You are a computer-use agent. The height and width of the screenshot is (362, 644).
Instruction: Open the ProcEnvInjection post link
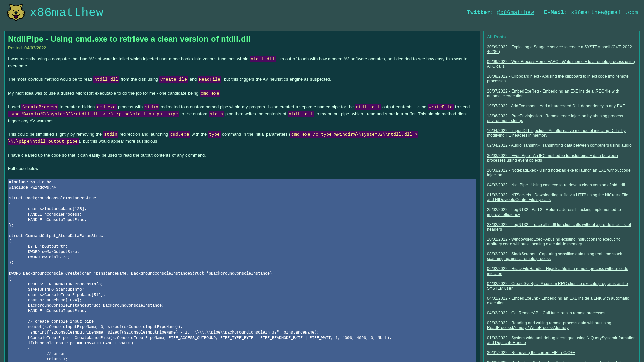[555, 118]
